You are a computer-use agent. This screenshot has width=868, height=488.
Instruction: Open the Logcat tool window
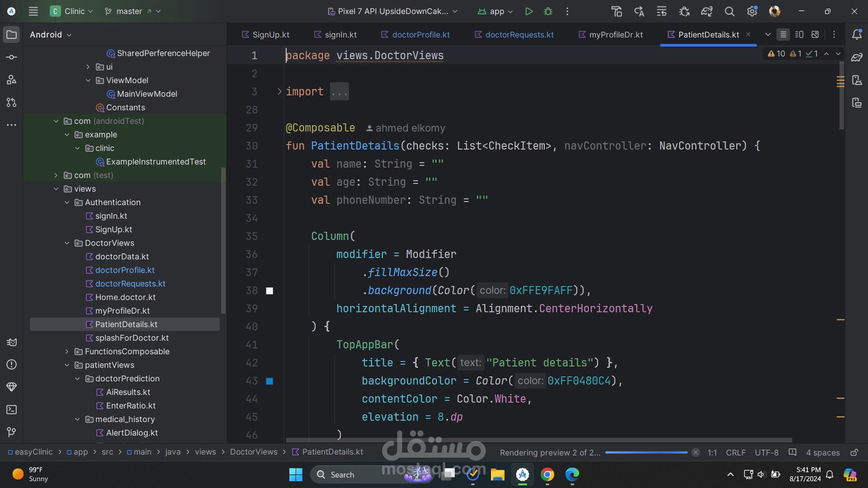pos(12,342)
